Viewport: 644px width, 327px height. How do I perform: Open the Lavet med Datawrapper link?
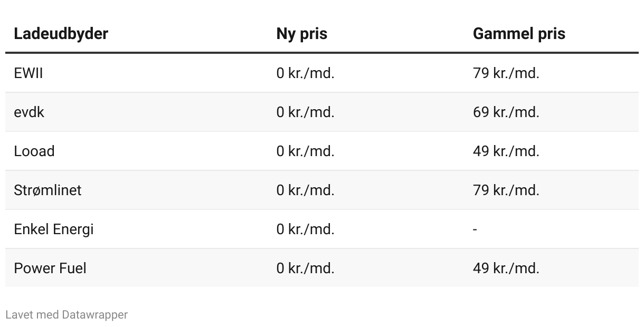67,315
